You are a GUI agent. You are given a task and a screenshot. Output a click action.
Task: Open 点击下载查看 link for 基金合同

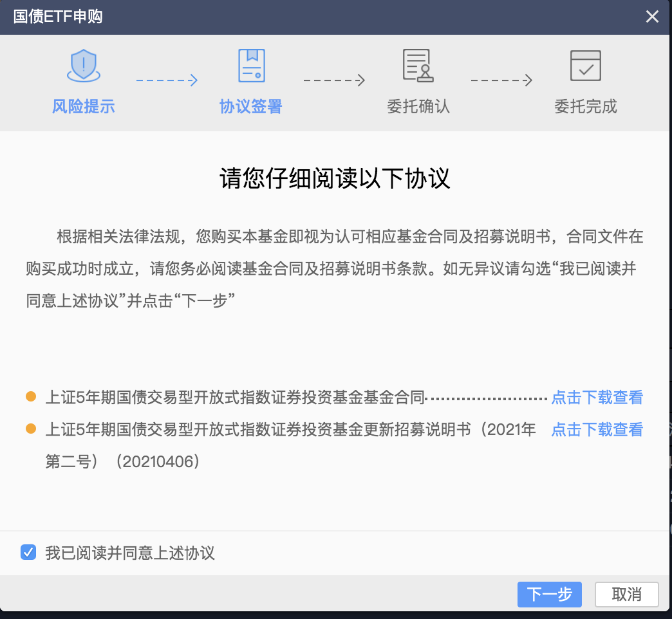click(597, 398)
